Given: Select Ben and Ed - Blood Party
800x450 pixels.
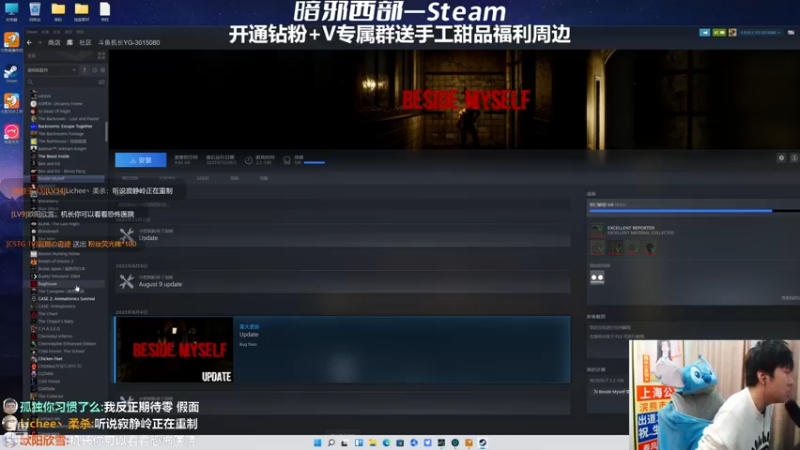Looking at the screenshot, I should coord(61,171).
